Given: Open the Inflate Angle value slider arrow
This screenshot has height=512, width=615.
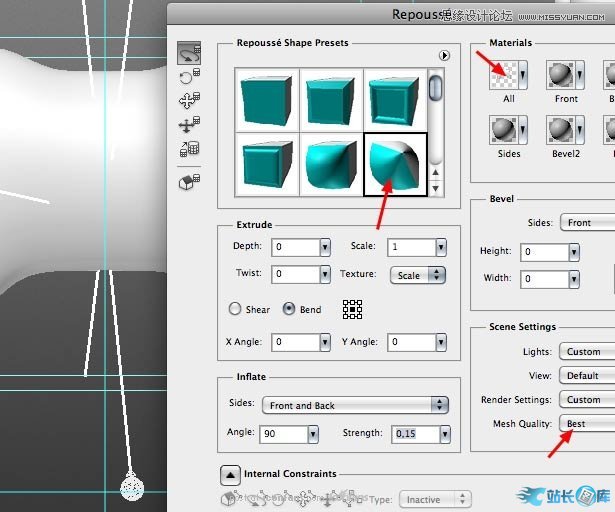Looking at the screenshot, I should click(313, 434).
